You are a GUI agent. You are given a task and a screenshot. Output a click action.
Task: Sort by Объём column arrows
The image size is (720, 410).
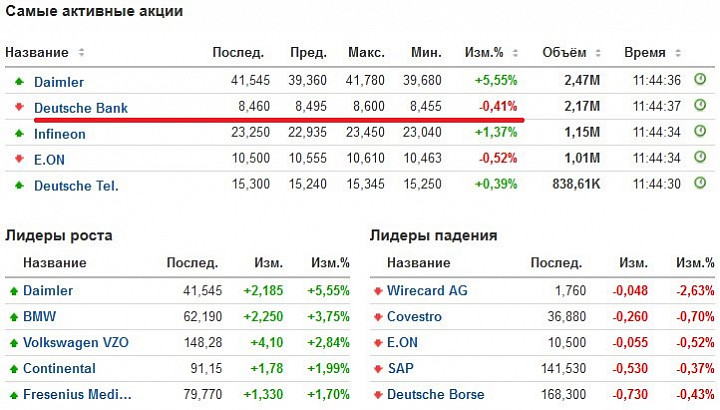point(598,53)
